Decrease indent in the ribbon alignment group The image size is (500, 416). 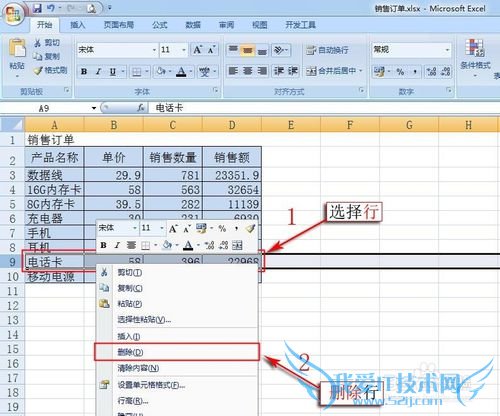click(278, 71)
